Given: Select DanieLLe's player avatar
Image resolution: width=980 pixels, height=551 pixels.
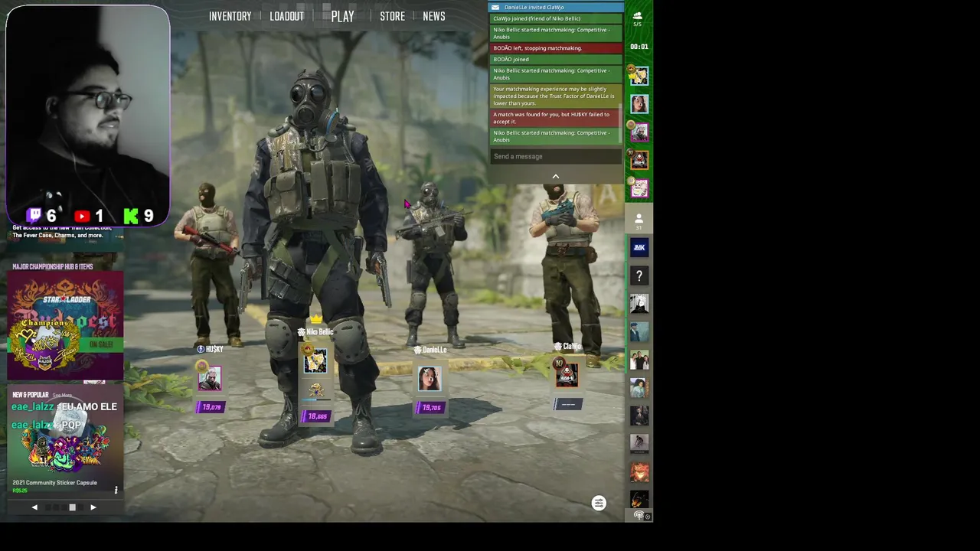Looking at the screenshot, I should tap(430, 378).
